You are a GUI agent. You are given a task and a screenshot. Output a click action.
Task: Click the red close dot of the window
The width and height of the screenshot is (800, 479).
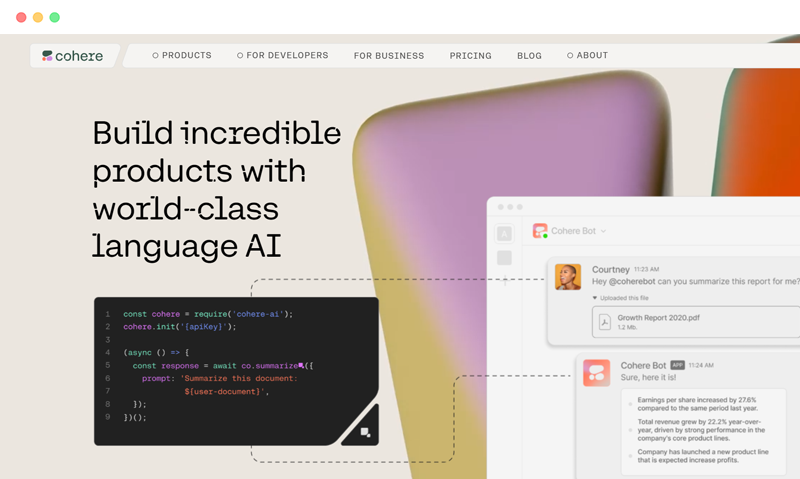tap(21, 17)
